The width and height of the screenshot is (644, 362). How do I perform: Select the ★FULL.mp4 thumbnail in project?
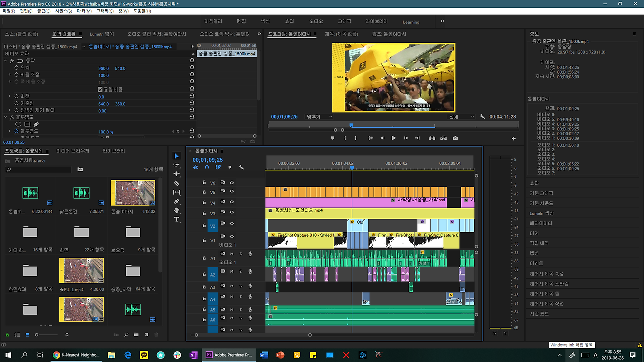(x=82, y=270)
